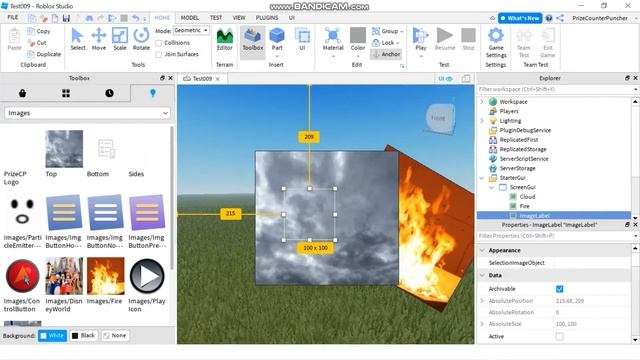Activate the Move tool
Screen dimensions: 640x360
[99, 39]
